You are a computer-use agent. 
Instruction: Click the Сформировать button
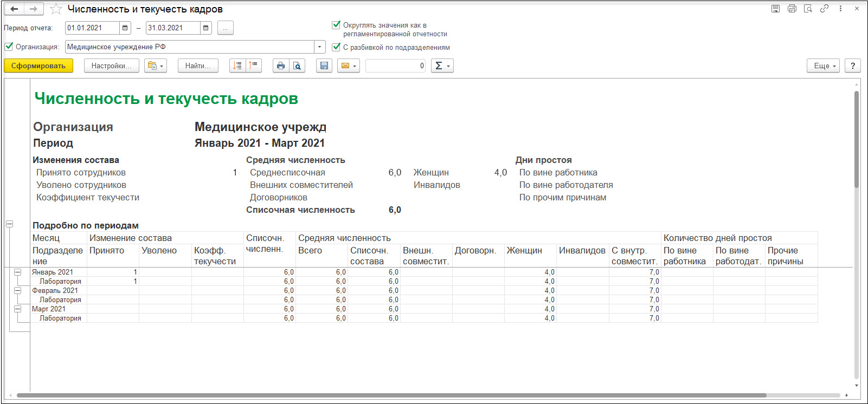[x=38, y=66]
